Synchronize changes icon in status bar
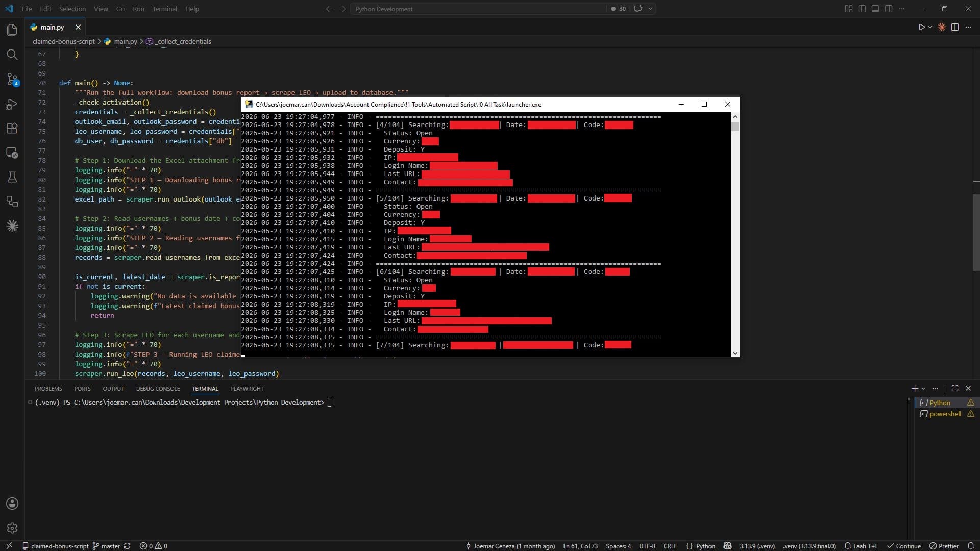Screen dimensions: 980x551 tap(127, 546)
